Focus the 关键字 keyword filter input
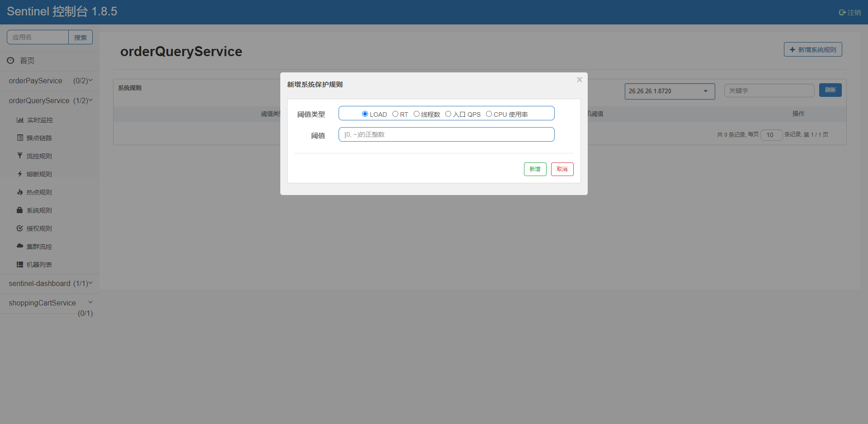Image resolution: width=868 pixels, height=424 pixels. 769,91
